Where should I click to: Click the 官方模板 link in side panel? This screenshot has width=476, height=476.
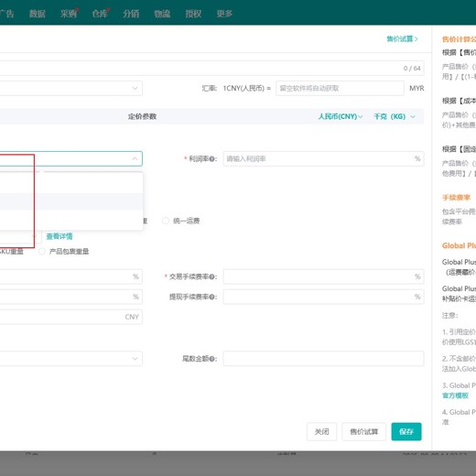(455, 395)
